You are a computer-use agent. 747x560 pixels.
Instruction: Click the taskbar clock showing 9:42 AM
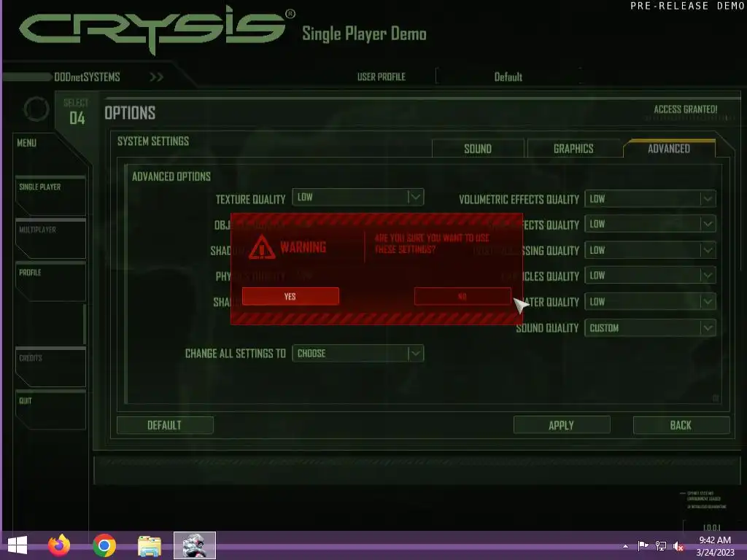click(715, 545)
